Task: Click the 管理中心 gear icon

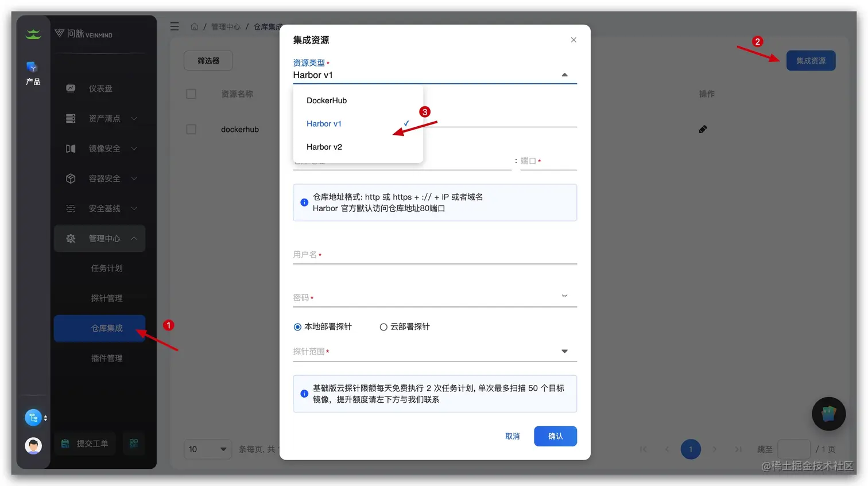Action: click(x=71, y=238)
